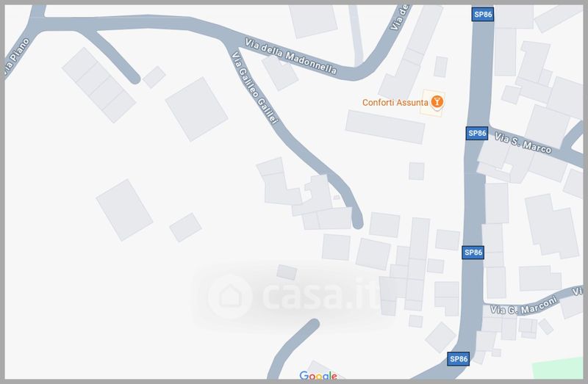Click the bottommost SP86 road shield
Viewport: 588px width, 384px height.
[458, 359]
